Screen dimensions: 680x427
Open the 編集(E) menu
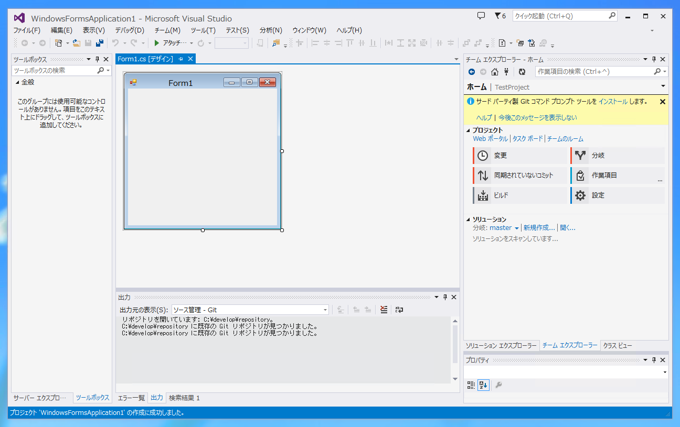pos(61,30)
